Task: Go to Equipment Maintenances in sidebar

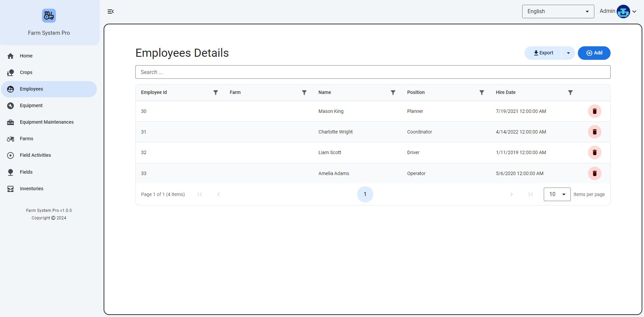Action: coord(47,122)
